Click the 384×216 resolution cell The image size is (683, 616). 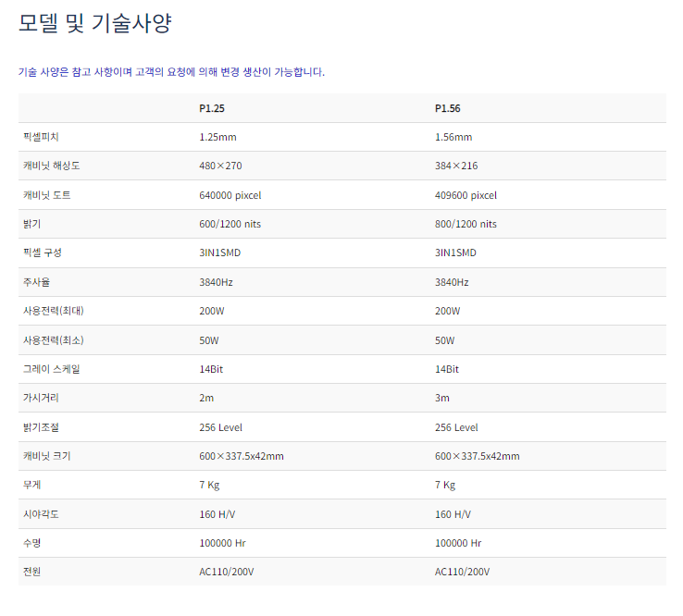(456, 166)
